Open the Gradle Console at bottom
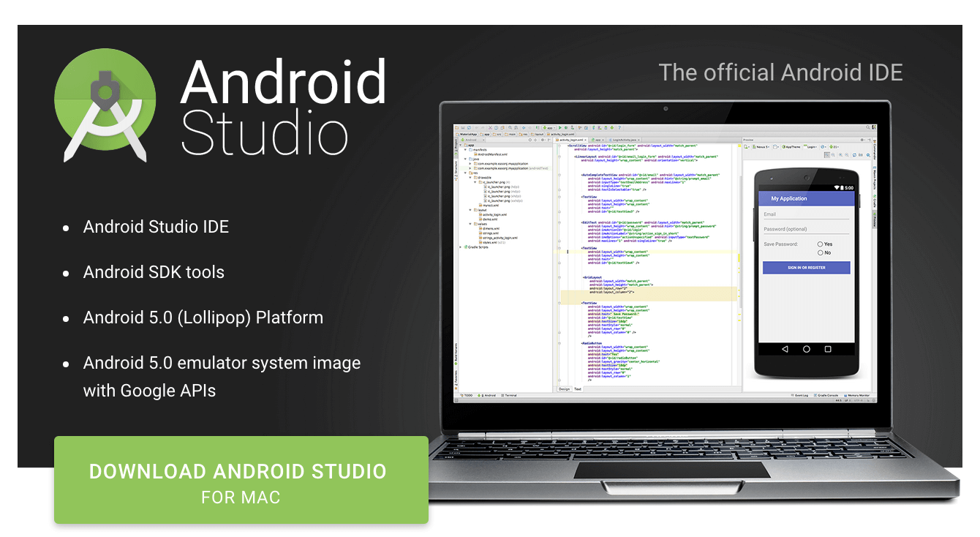980x537 pixels. pos(826,395)
